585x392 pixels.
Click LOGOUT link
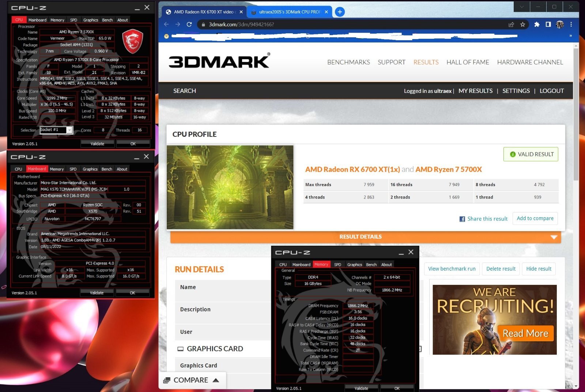552,91
